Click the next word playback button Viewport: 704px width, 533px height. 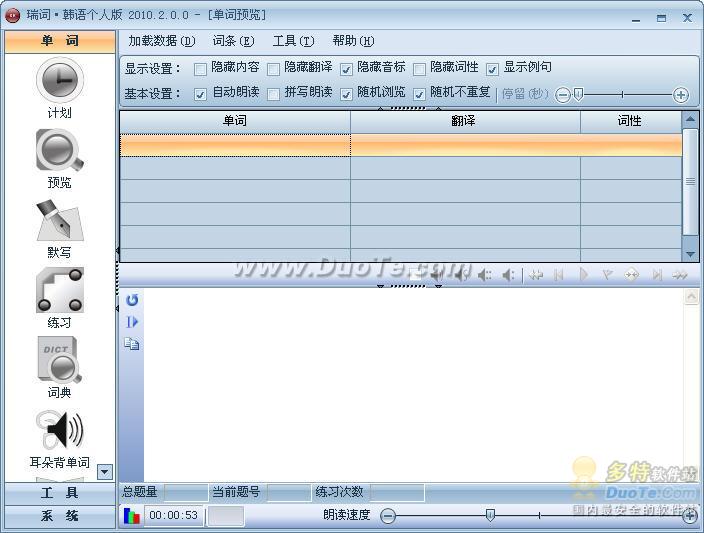(657, 275)
